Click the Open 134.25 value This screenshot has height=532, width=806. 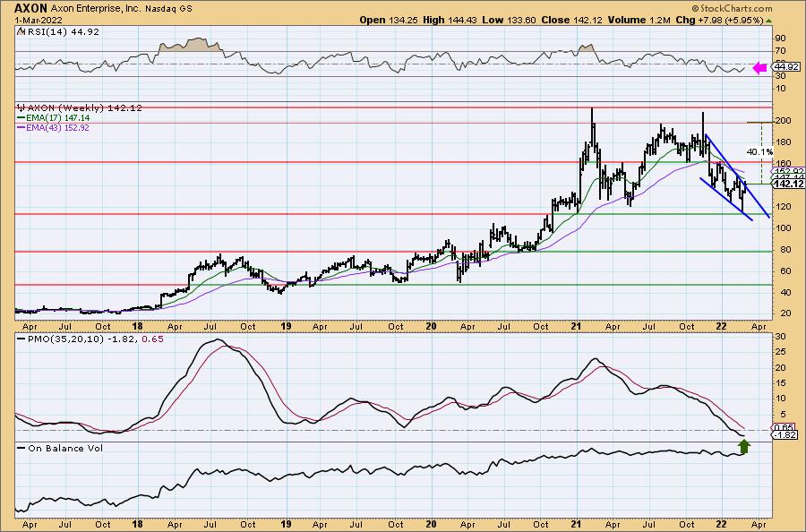pyautogui.click(x=390, y=20)
